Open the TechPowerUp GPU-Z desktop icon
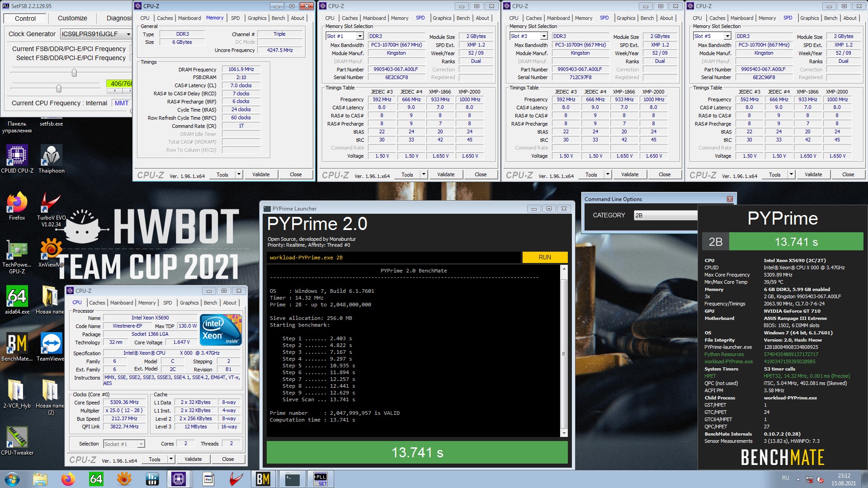This screenshot has height=488, width=868. (x=17, y=257)
